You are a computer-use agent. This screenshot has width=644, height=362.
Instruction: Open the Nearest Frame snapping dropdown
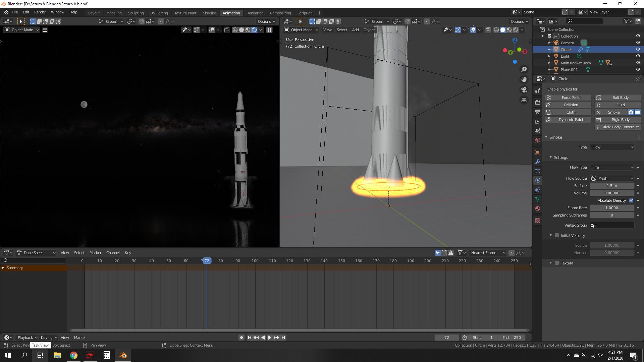[x=487, y=253]
